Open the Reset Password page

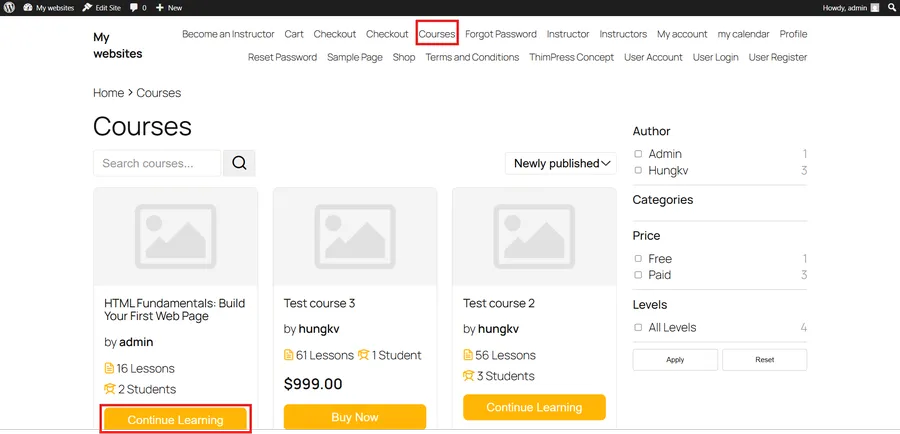point(282,57)
